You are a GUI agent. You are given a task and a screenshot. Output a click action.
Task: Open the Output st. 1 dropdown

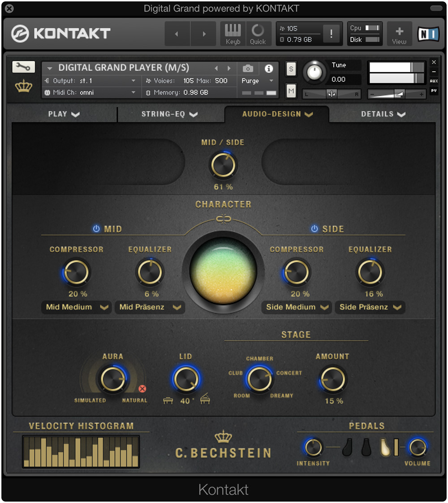pyautogui.click(x=91, y=81)
